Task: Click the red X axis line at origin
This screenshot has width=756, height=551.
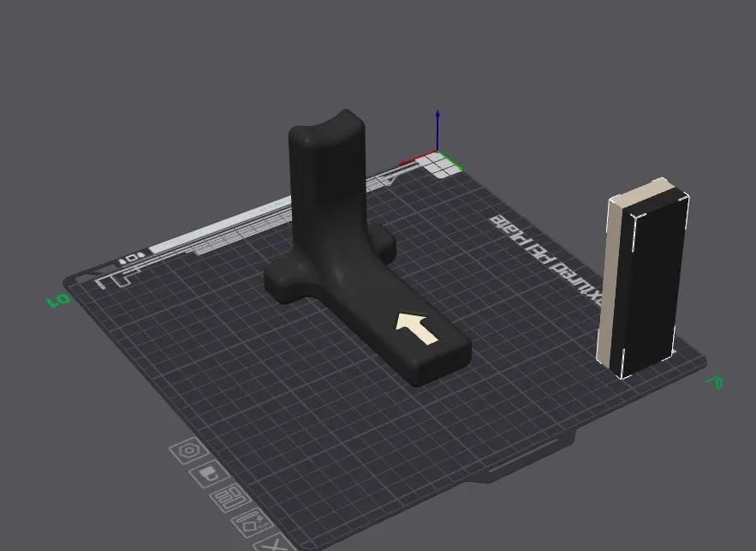Action: pyautogui.click(x=418, y=159)
